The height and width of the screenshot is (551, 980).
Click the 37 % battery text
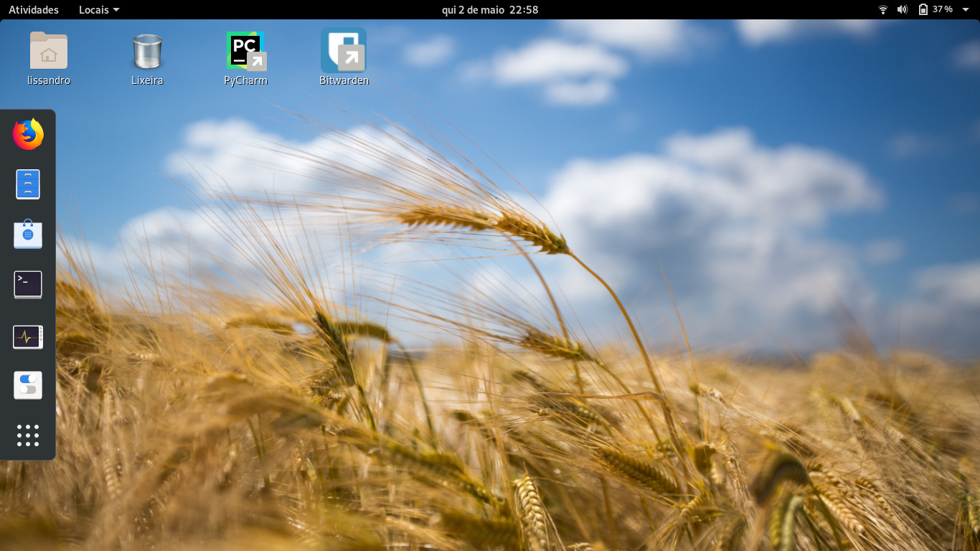pos(943,9)
